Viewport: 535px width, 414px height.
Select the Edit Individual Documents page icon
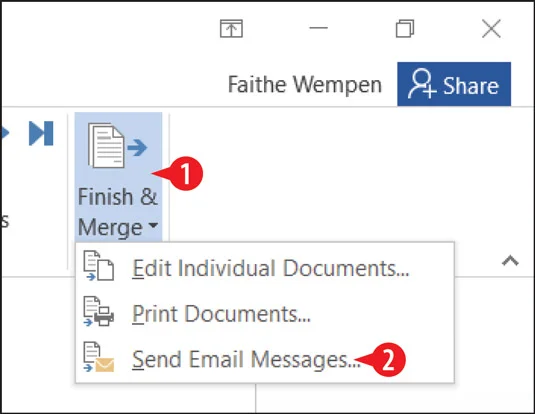(x=99, y=266)
